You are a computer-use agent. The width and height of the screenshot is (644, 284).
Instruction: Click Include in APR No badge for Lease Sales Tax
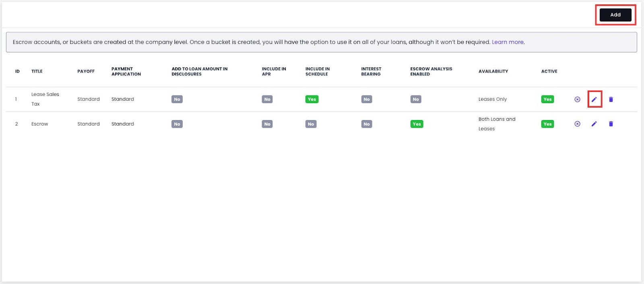pyautogui.click(x=267, y=99)
